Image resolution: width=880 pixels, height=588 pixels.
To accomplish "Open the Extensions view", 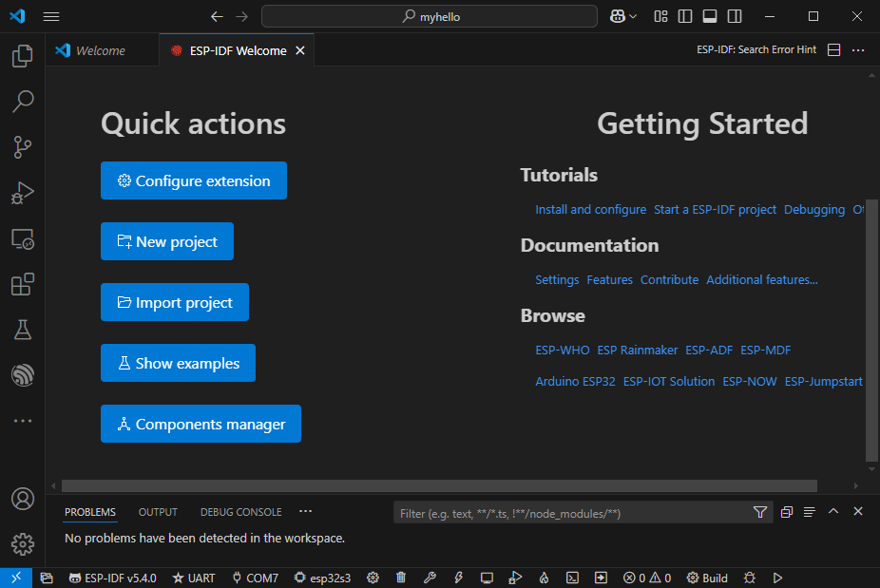I will point(23,284).
